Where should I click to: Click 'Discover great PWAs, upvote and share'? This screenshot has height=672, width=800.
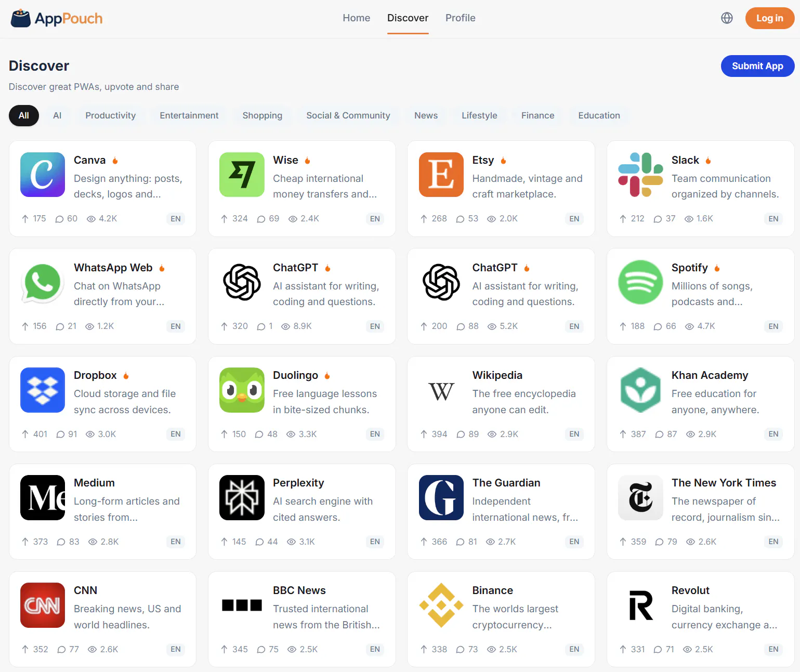[94, 87]
